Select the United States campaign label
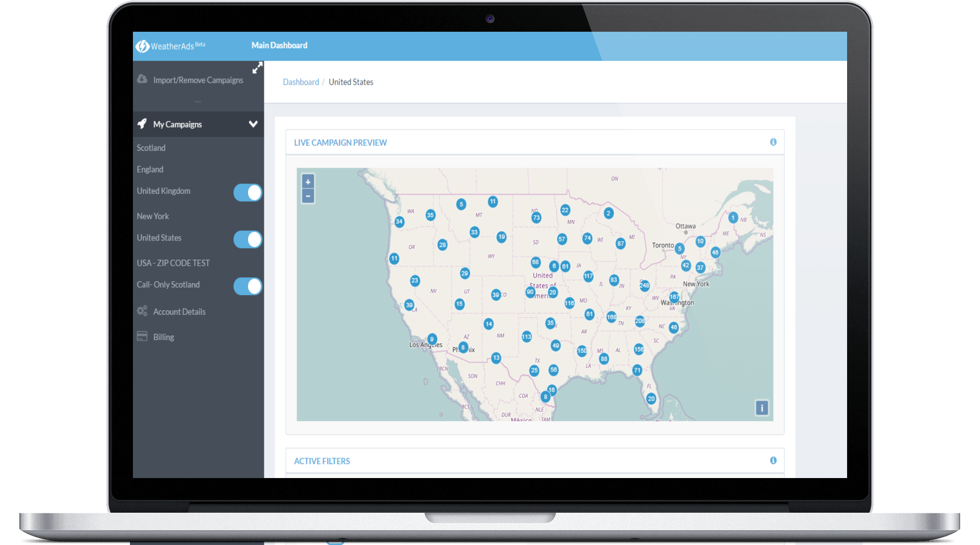 pyautogui.click(x=159, y=238)
